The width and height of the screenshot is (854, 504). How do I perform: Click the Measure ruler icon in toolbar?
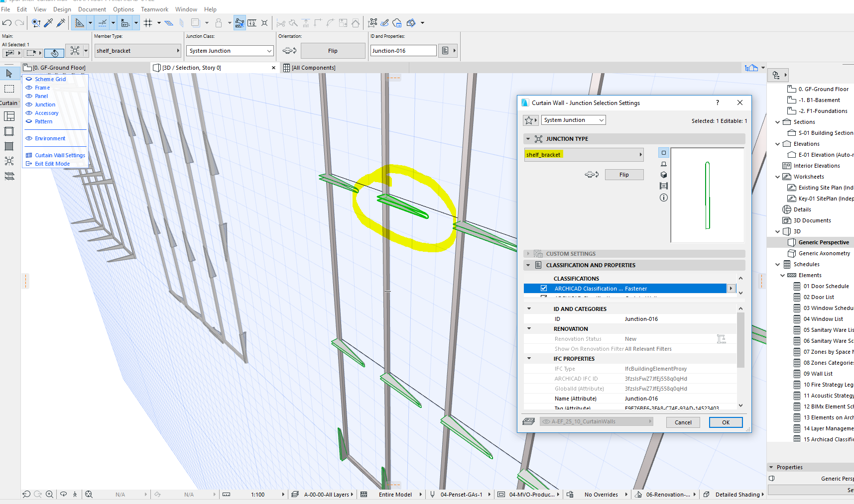point(252,23)
